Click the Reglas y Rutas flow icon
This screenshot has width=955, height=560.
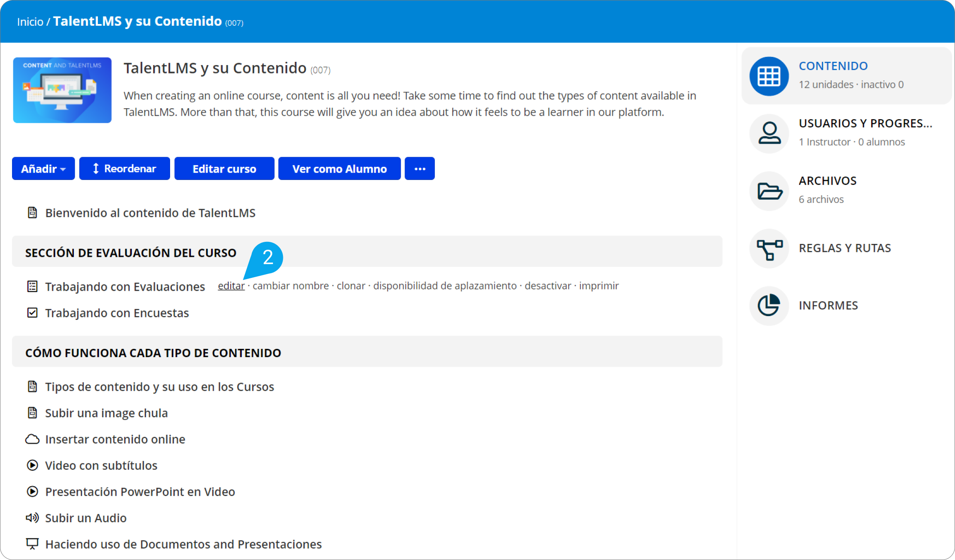(769, 248)
